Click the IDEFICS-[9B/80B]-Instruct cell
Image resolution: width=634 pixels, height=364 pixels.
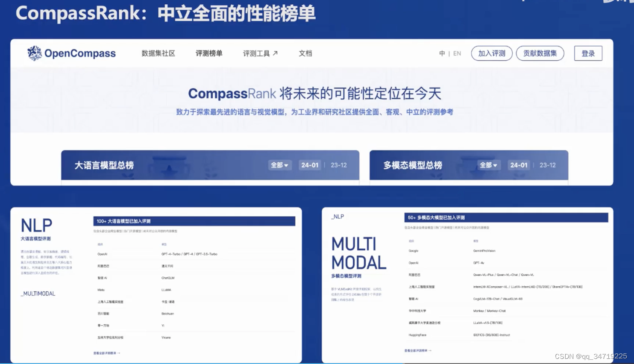[x=491, y=335]
